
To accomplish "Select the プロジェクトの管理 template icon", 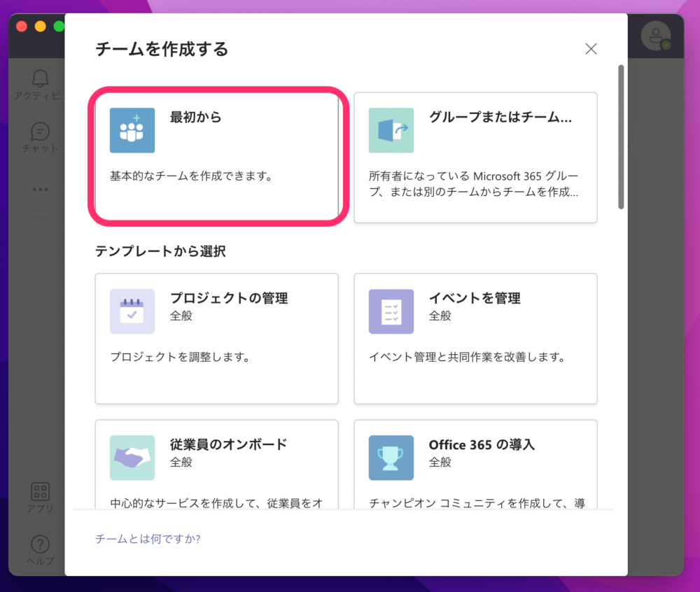I will [131, 311].
